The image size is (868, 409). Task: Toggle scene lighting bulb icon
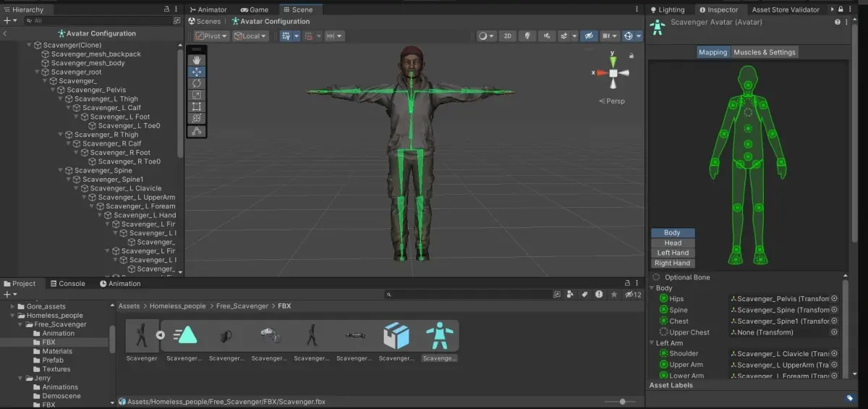[528, 35]
